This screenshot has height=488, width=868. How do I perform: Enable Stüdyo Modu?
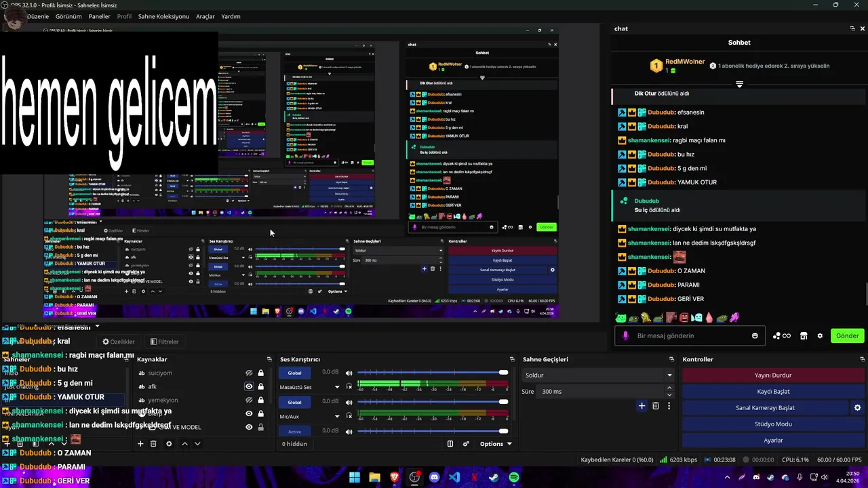773,424
